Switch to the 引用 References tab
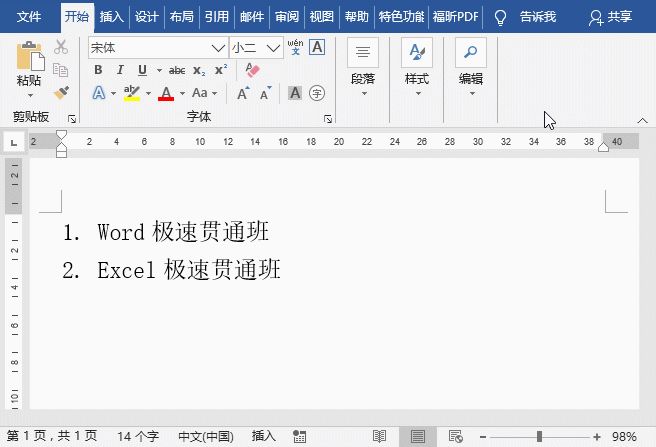Image resolution: width=656 pixels, height=447 pixels. tap(217, 17)
